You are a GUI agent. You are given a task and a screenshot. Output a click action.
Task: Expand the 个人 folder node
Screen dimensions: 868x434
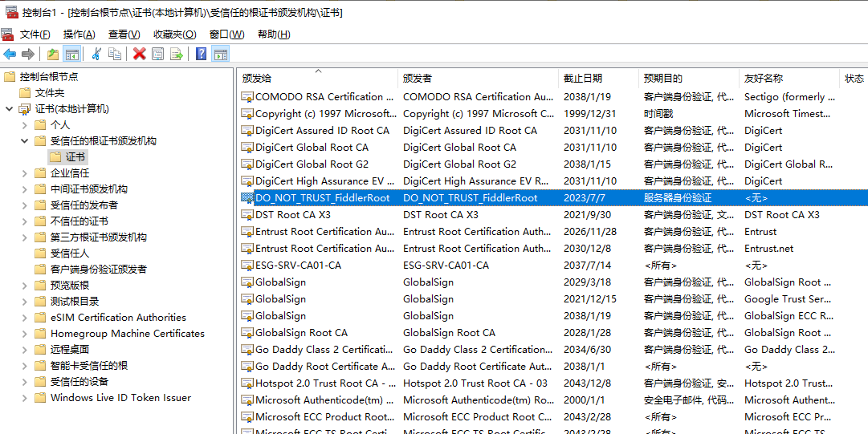pyautogui.click(x=25, y=125)
